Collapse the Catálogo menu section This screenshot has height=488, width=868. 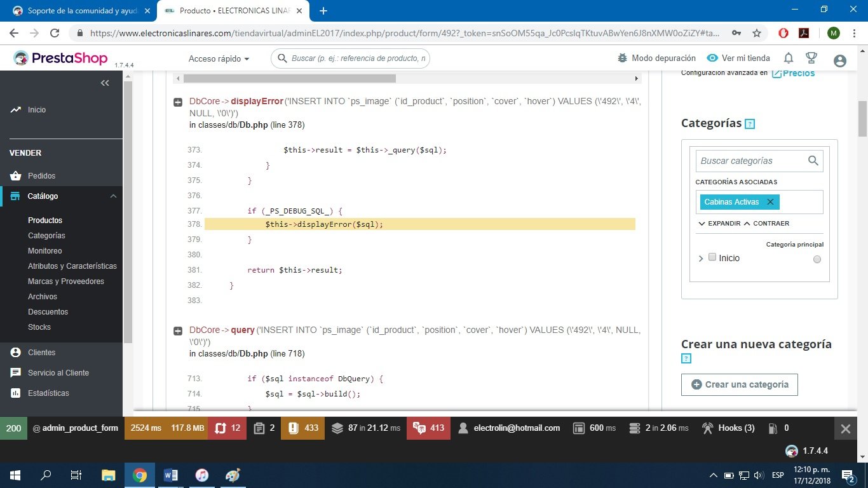(113, 196)
